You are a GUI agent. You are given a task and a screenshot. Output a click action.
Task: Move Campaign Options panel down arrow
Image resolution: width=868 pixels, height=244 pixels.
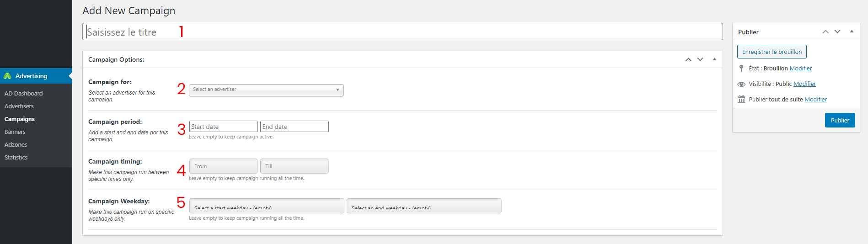[x=700, y=59]
